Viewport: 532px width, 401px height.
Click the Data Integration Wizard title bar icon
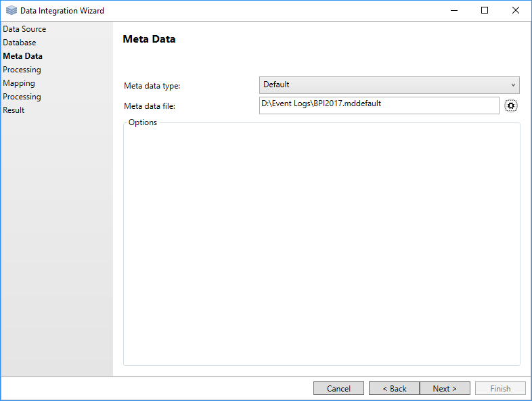click(x=12, y=11)
